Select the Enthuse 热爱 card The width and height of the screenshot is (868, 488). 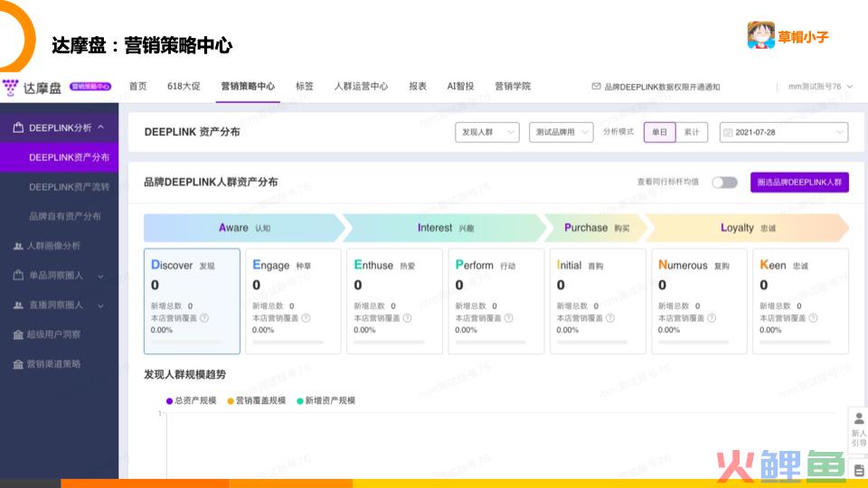click(x=395, y=301)
